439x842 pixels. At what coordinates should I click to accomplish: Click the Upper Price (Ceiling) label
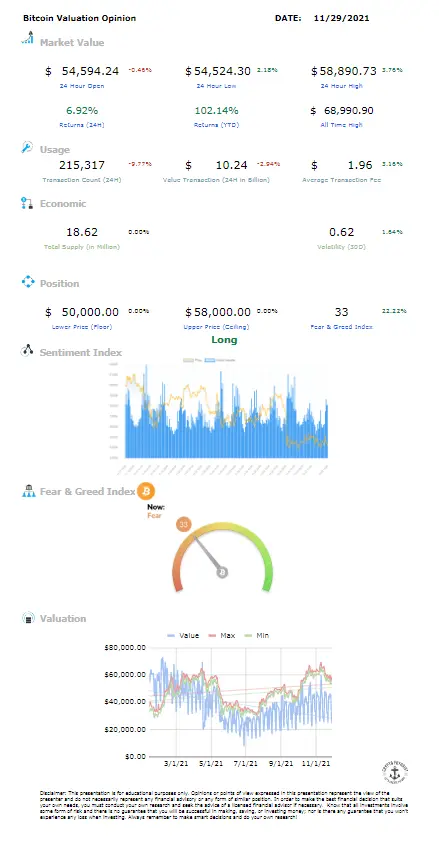tap(216, 326)
